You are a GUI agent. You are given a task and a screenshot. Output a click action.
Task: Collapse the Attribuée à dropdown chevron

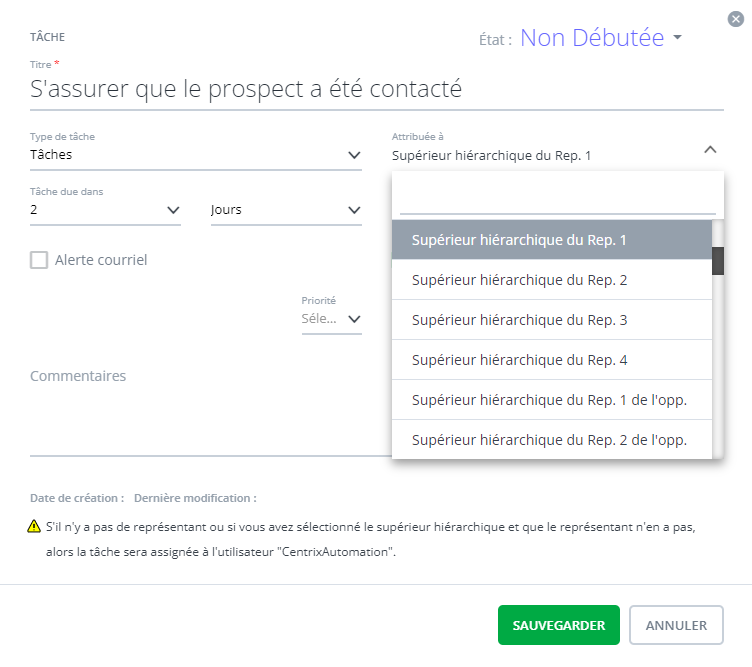tap(710, 149)
